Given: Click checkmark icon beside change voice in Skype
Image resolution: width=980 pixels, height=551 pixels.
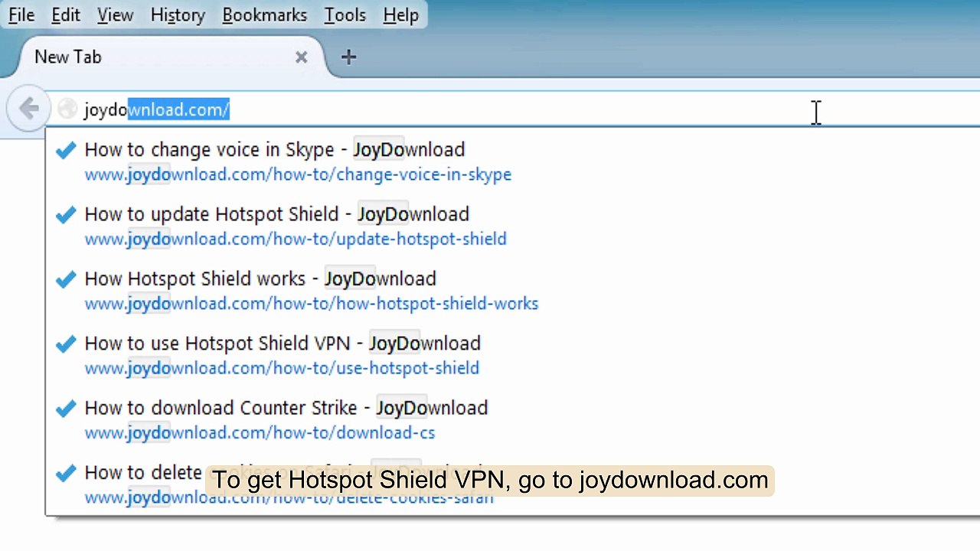Looking at the screenshot, I should click(x=66, y=150).
